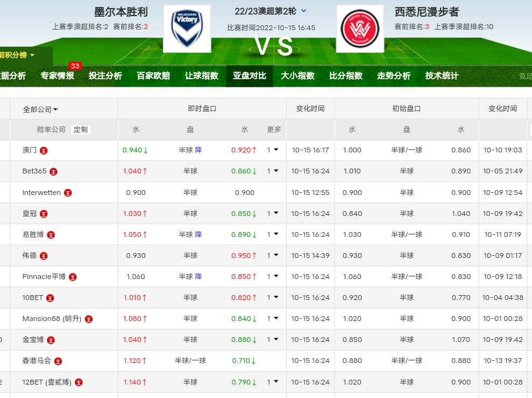
Task: Click the red 主 icon beside Interwetten
Action: [68, 193]
